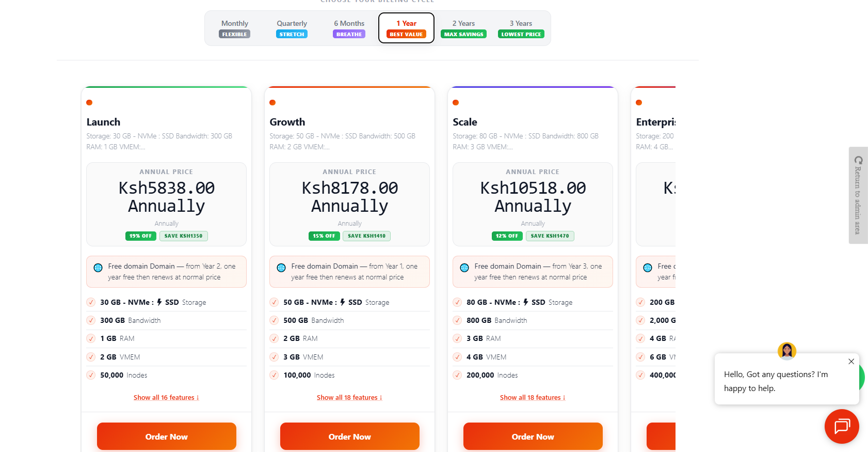868x452 pixels.
Task: Choose the 3 Years Lowest Price tab
Action: [521, 28]
